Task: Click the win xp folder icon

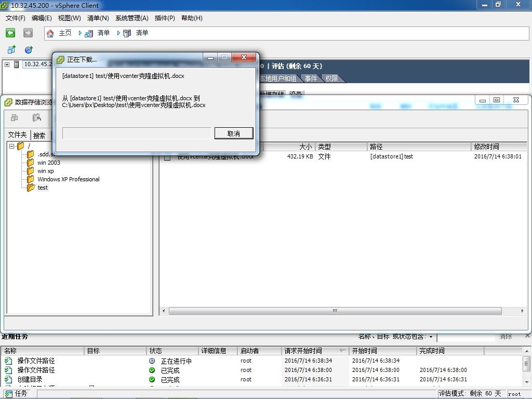Action: click(31, 170)
